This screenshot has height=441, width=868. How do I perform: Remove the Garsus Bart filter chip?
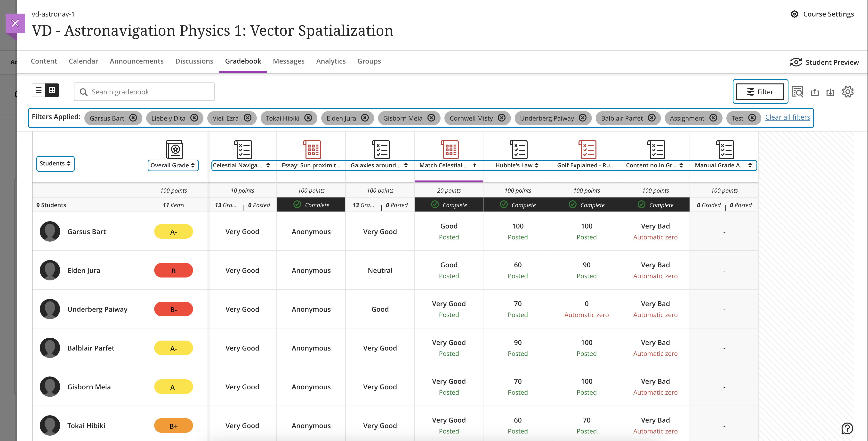(x=133, y=118)
